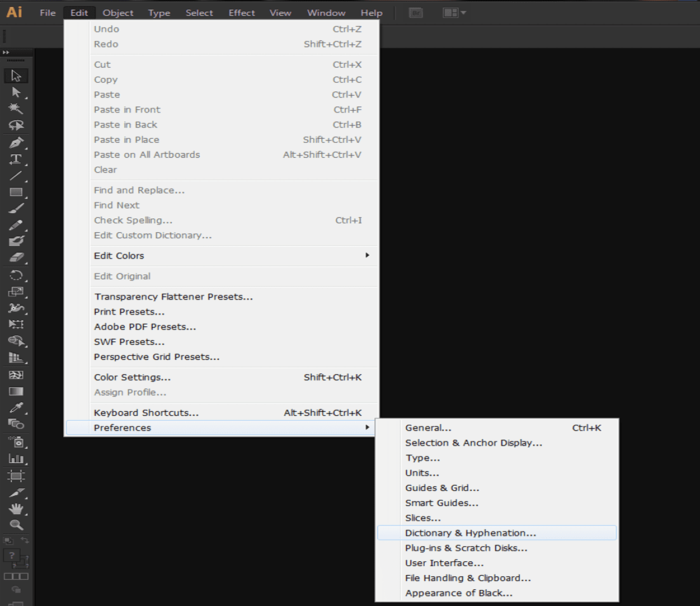The image size is (700, 606).
Task: Open Dictionary & Hyphenation preferences
Action: (497, 533)
